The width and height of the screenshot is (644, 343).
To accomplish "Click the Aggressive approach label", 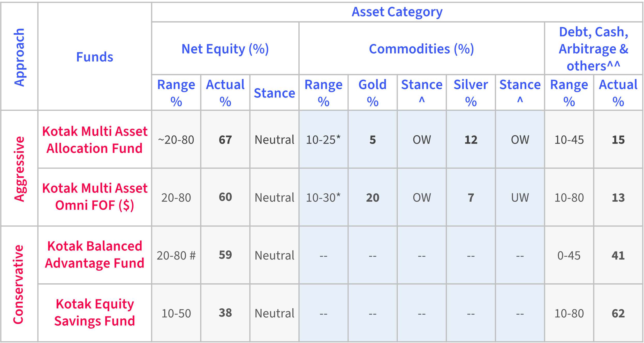I will [19, 169].
